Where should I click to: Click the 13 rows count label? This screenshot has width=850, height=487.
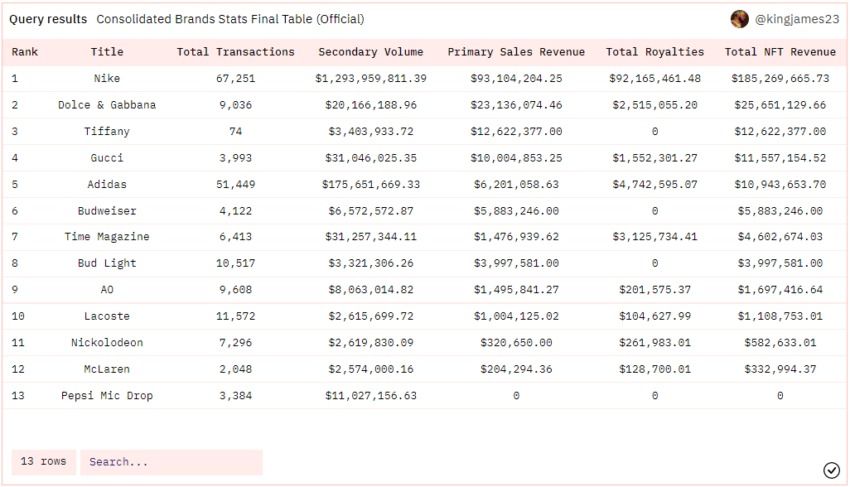[x=43, y=462]
